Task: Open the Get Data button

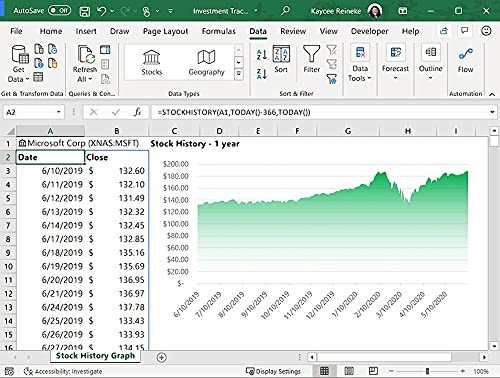Action: point(18,64)
